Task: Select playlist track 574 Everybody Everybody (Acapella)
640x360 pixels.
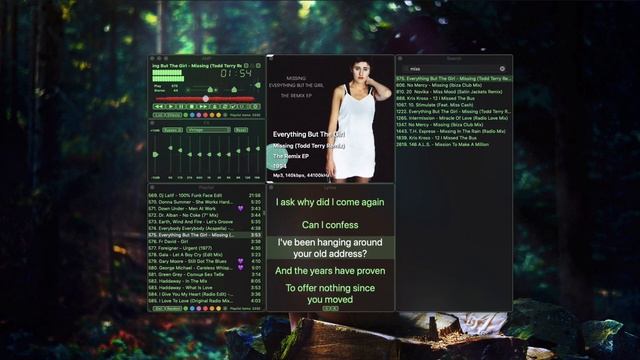Action: (204, 228)
